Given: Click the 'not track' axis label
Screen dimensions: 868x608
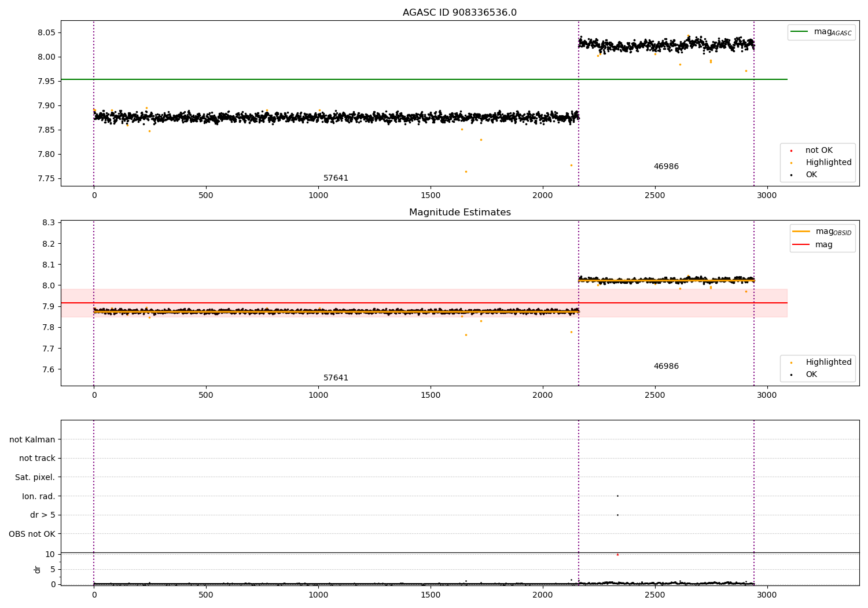Looking at the screenshot, I should 37,459.
